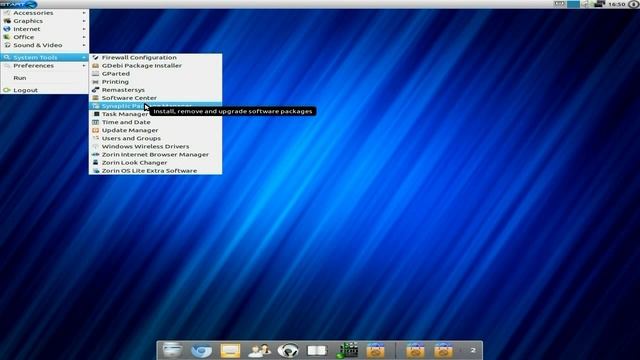Viewport: 640px width, 360px height.
Task: Click the yellow sticky-note dock icon
Action: tap(230, 351)
